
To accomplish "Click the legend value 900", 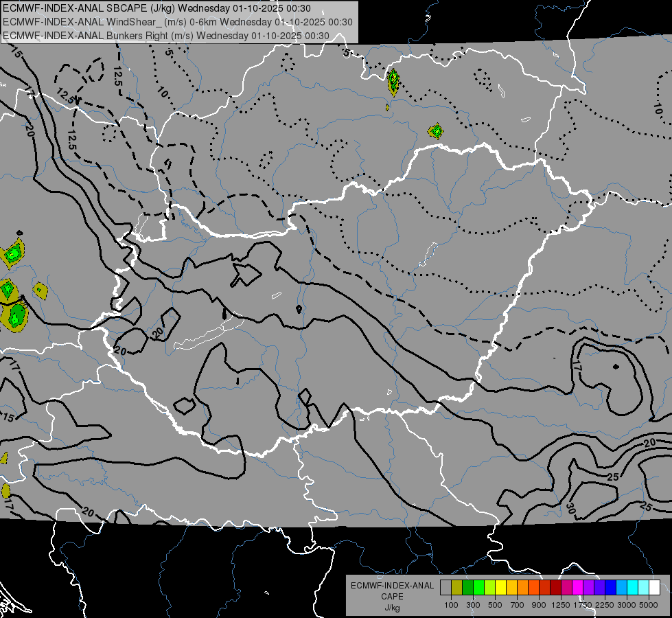I will point(539,605).
